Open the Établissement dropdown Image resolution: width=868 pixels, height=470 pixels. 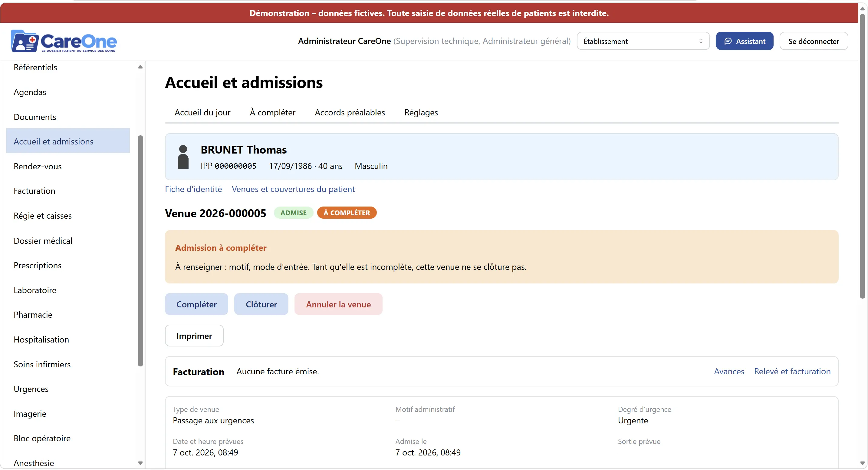643,41
